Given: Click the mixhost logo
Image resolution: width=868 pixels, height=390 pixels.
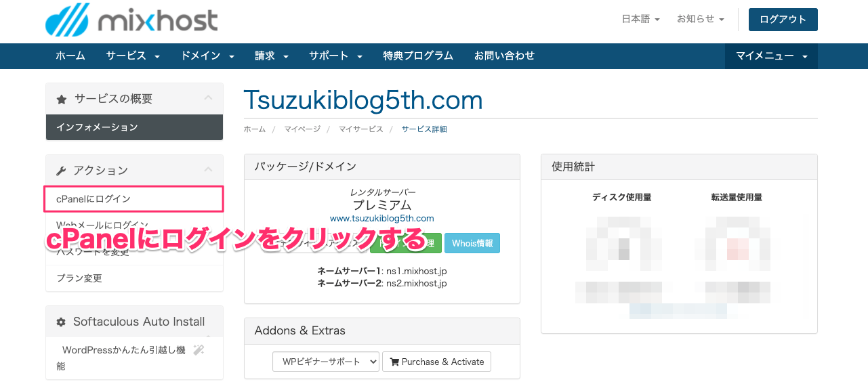Looking at the screenshot, I should point(131,19).
